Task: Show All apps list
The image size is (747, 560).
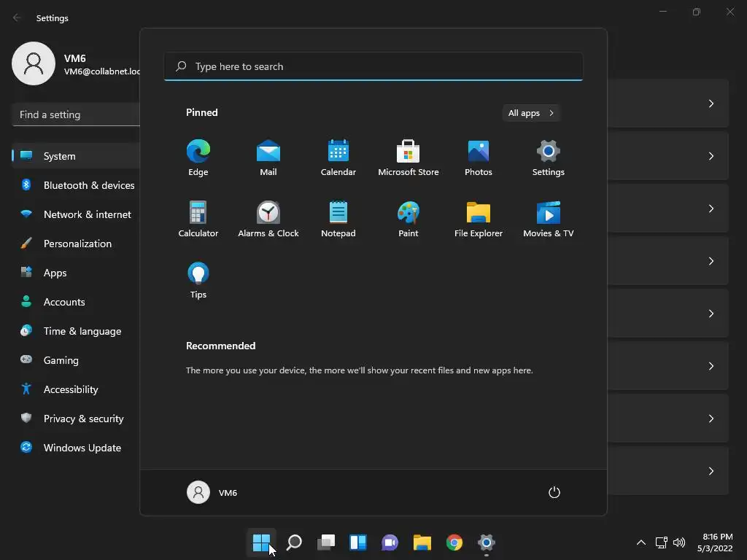Action: coord(531,113)
